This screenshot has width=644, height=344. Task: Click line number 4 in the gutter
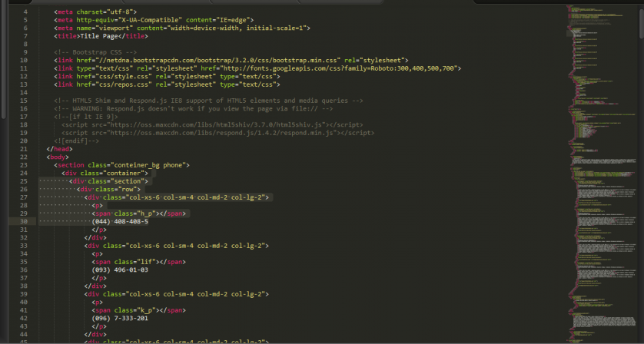[x=25, y=12]
